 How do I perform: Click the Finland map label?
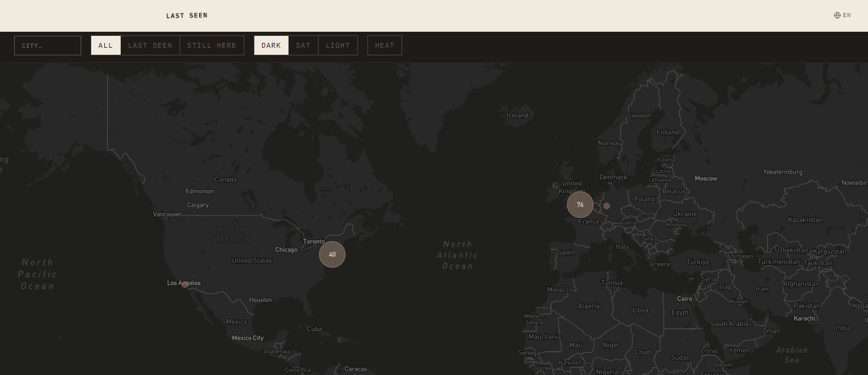tap(668, 132)
